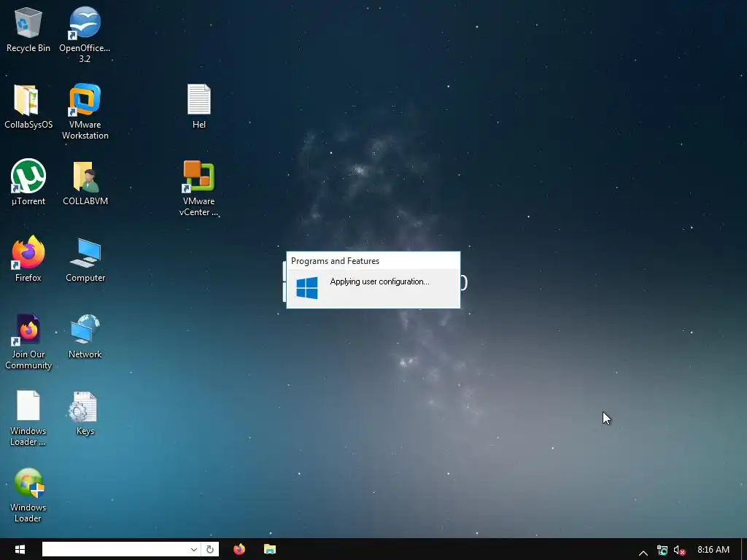Open File Explorer from the taskbar
747x560 pixels.
[x=270, y=550]
